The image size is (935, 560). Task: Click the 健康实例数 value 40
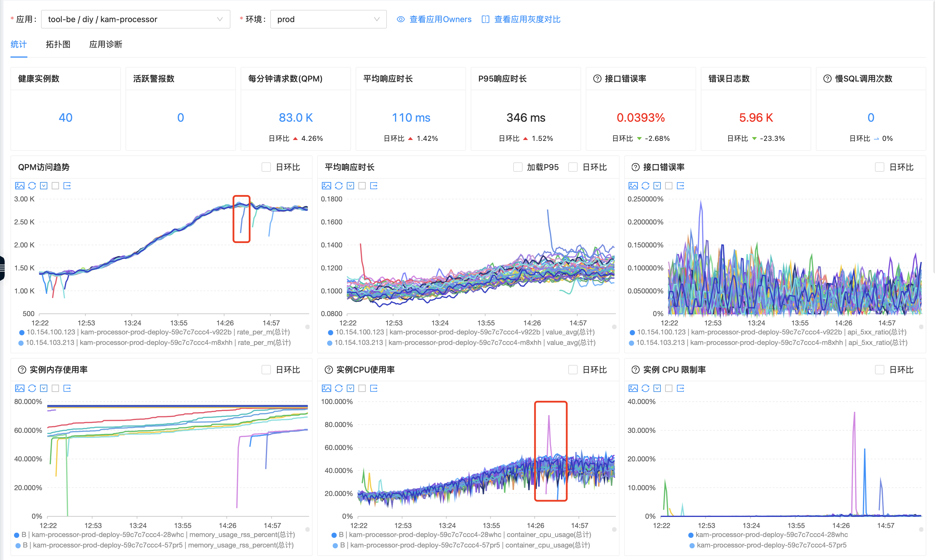[x=66, y=118]
